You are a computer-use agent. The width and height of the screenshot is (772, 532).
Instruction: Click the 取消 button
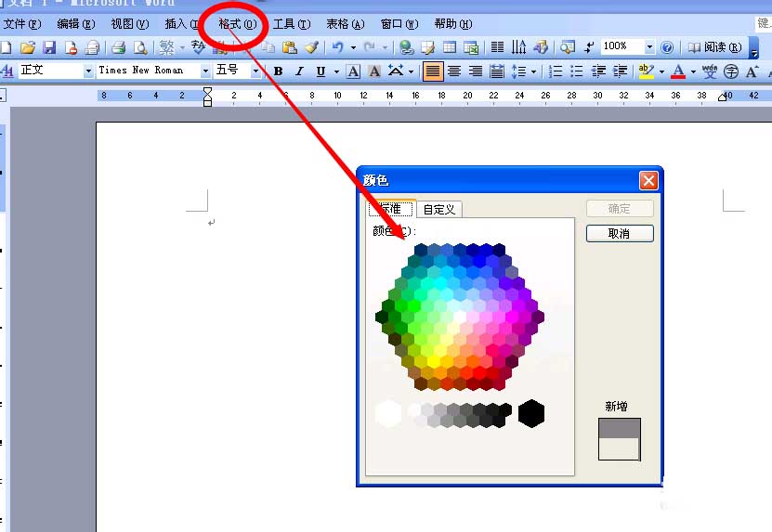[620, 233]
